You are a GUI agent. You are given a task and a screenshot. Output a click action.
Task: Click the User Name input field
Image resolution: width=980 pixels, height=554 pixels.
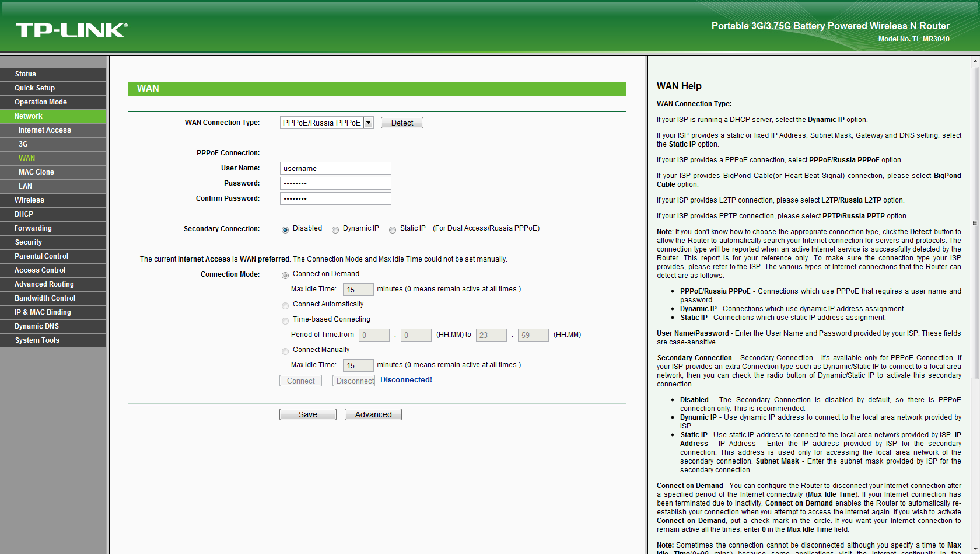tap(335, 168)
